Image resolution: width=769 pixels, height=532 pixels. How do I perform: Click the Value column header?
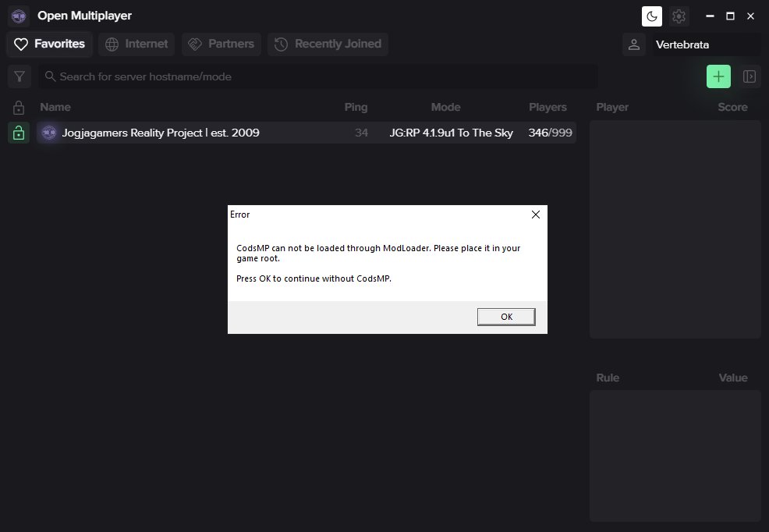coord(733,378)
